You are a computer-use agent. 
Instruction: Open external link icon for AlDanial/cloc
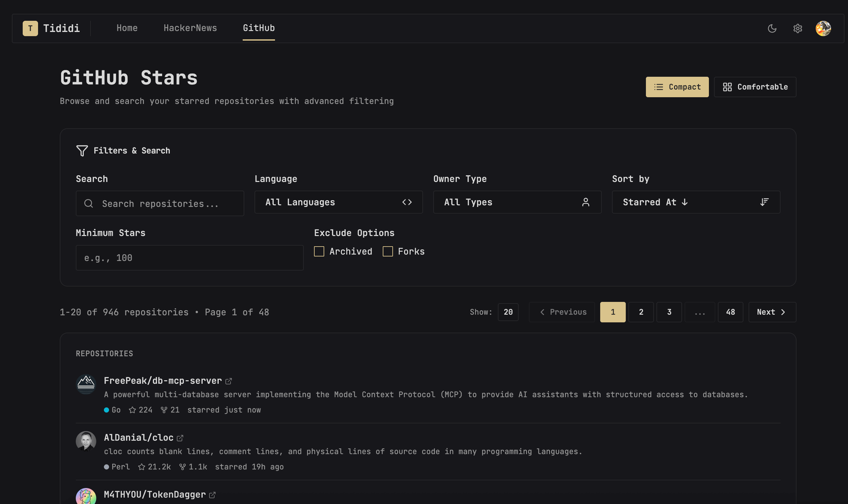[x=180, y=438]
